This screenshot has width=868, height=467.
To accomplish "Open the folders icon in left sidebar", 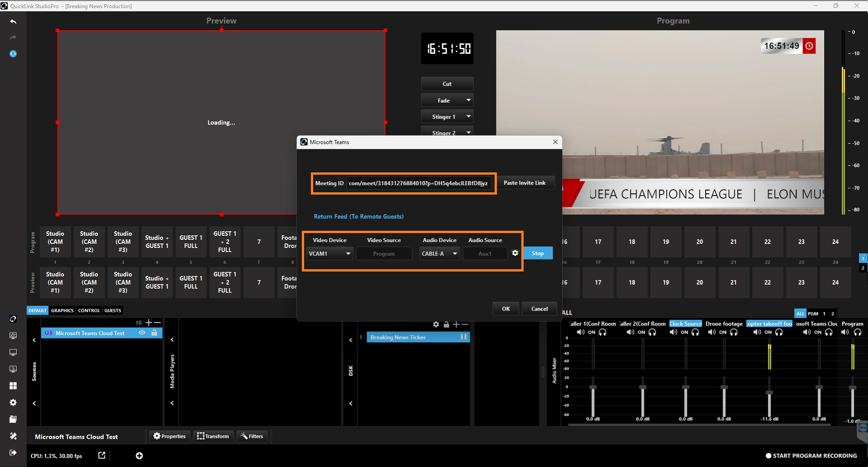I will (x=13, y=419).
